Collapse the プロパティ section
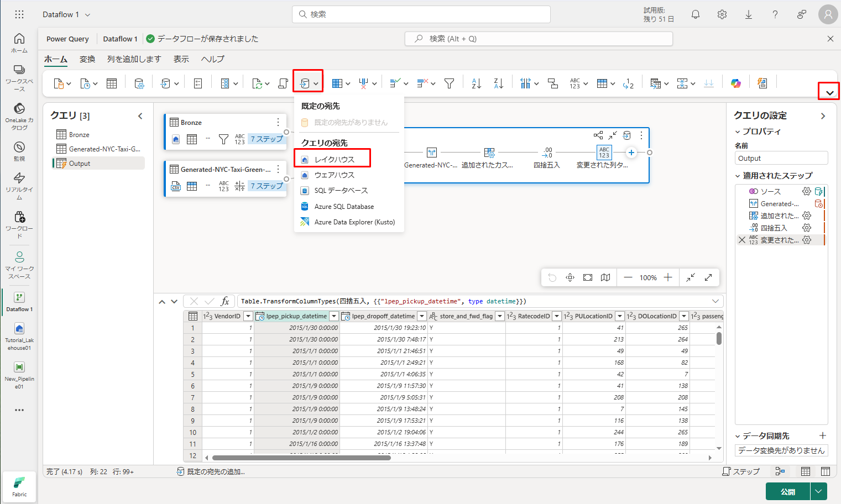This screenshot has height=504, width=841. click(x=738, y=132)
